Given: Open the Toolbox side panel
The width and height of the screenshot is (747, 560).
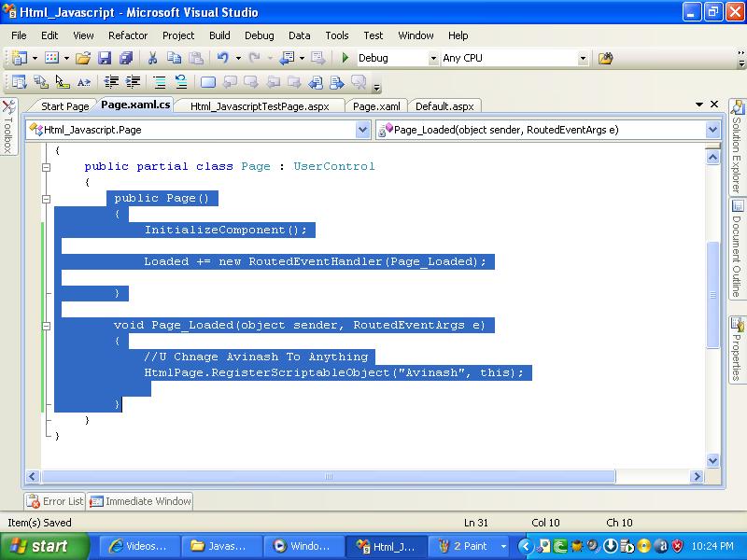Looking at the screenshot, I should [x=8, y=127].
